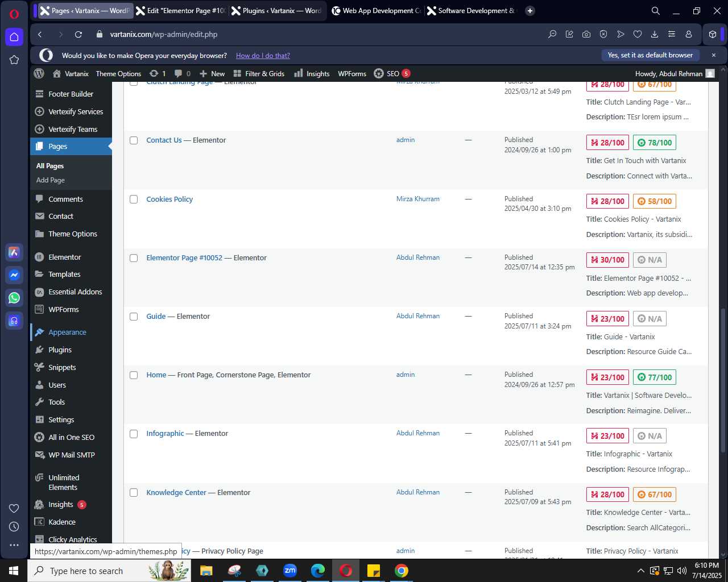This screenshot has height=582, width=728.
Task: Switch to the Plugins Vartanix browser tab
Action: coord(277,11)
